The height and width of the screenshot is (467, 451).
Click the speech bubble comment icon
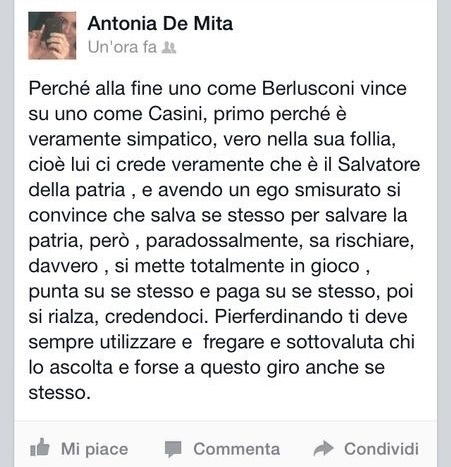pos(173,449)
